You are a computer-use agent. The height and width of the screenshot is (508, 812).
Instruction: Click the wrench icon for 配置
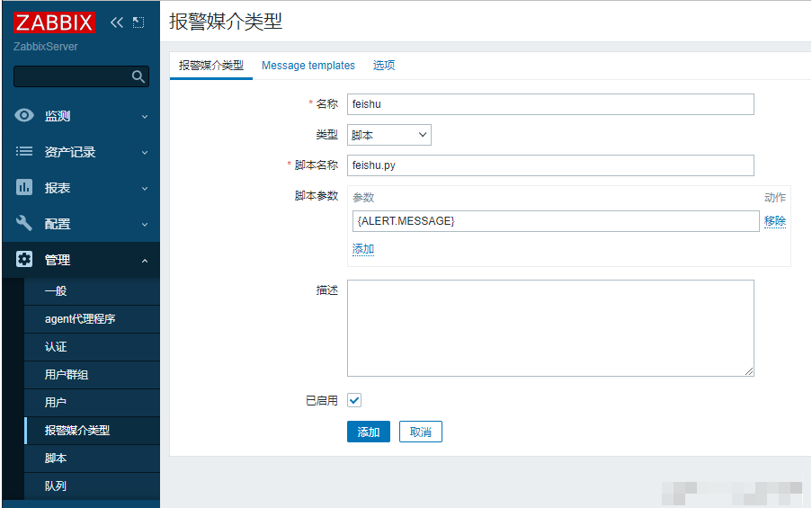point(24,224)
